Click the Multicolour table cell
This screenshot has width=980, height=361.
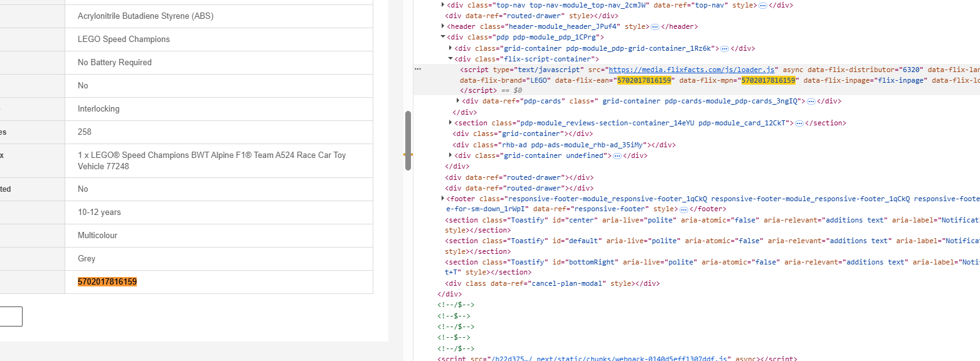(219, 236)
